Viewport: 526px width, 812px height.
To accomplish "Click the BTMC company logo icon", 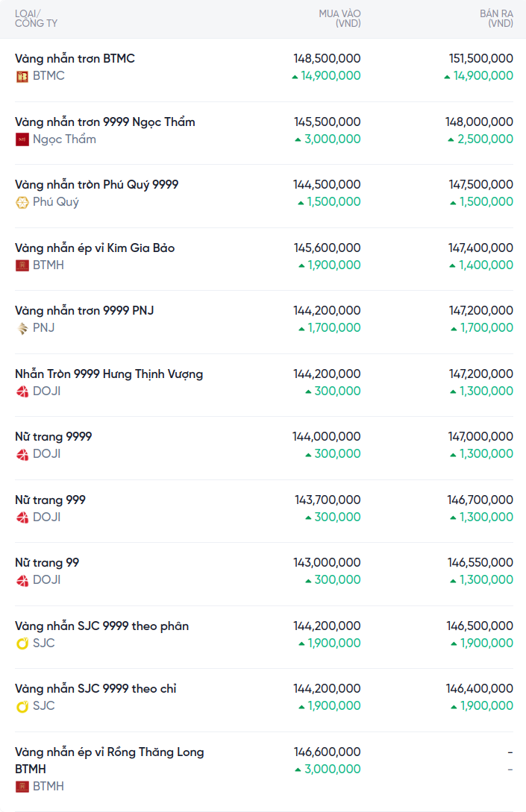I will pyautogui.click(x=22, y=76).
